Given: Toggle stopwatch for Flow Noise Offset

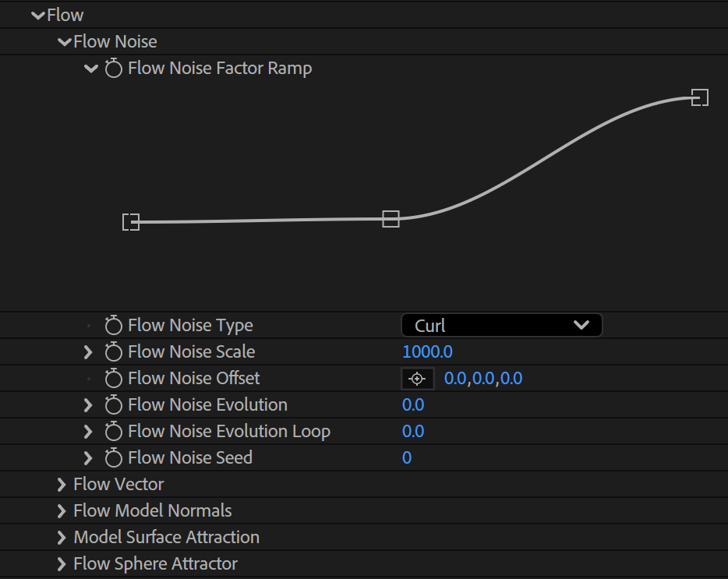Looking at the screenshot, I should pos(113,379).
